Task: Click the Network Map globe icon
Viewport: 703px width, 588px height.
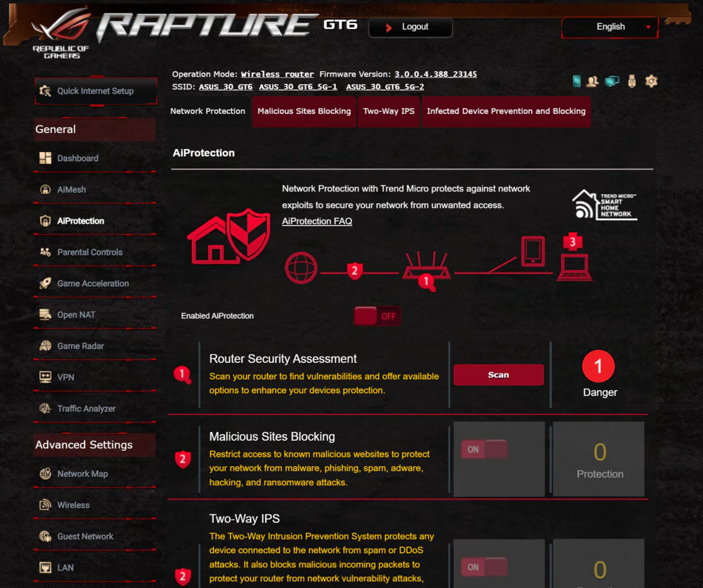Action: pos(45,473)
